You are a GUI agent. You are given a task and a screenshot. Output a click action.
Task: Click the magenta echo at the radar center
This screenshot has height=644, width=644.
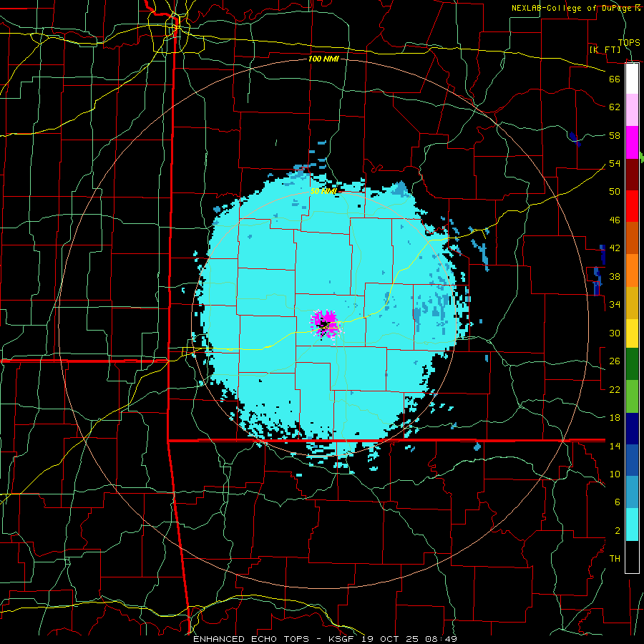click(x=326, y=323)
